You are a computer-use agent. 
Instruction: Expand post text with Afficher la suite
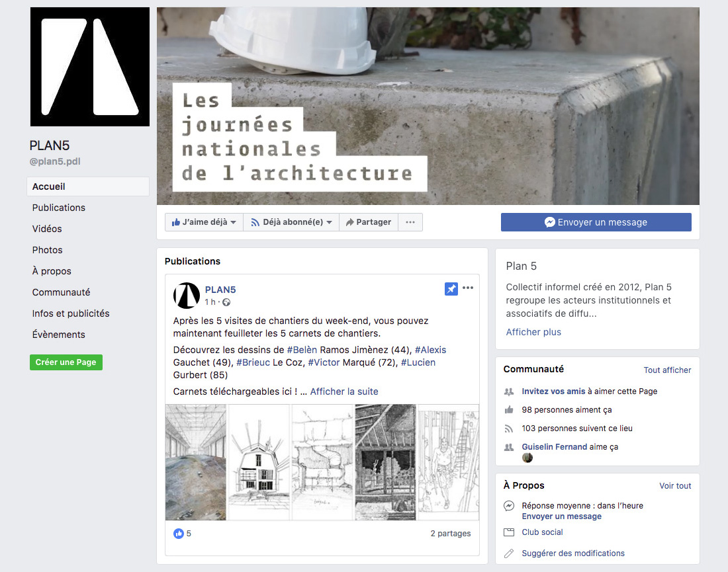click(x=344, y=391)
